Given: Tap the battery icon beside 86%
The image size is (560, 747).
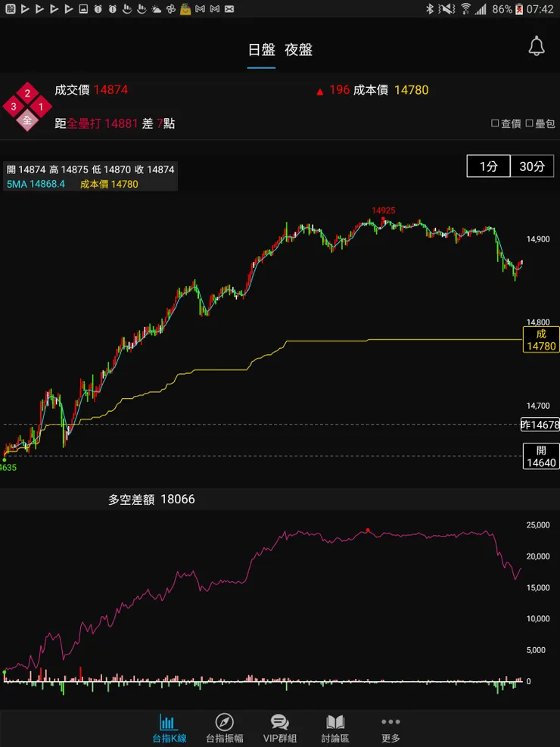Looking at the screenshot, I should [519, 8].
